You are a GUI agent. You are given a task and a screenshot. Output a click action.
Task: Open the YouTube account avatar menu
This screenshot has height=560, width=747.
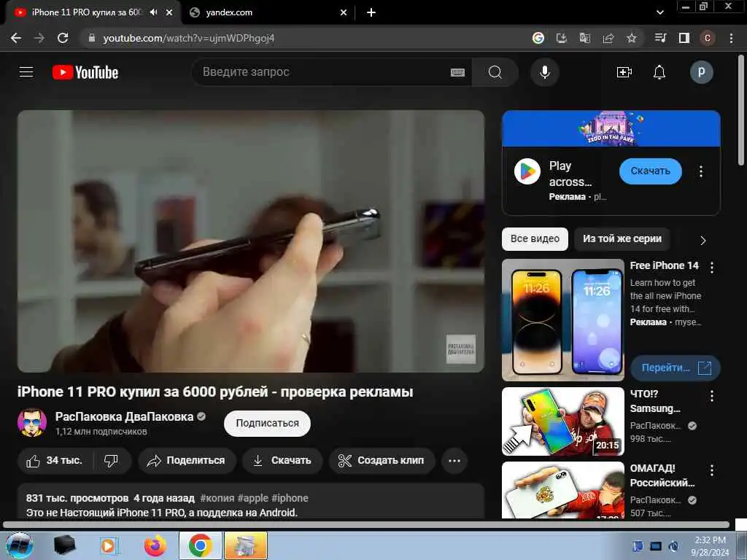click(701, 72)
